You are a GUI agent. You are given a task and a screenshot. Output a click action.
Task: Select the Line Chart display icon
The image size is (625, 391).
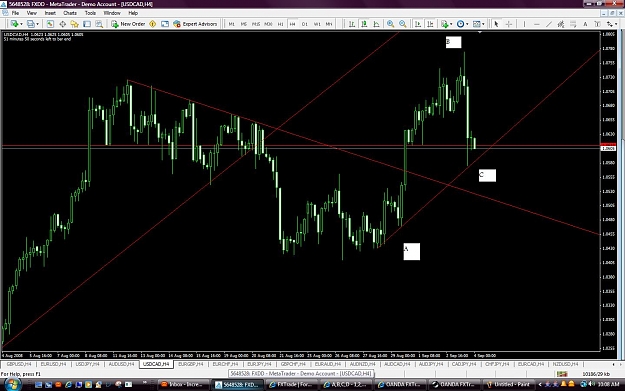376,24
